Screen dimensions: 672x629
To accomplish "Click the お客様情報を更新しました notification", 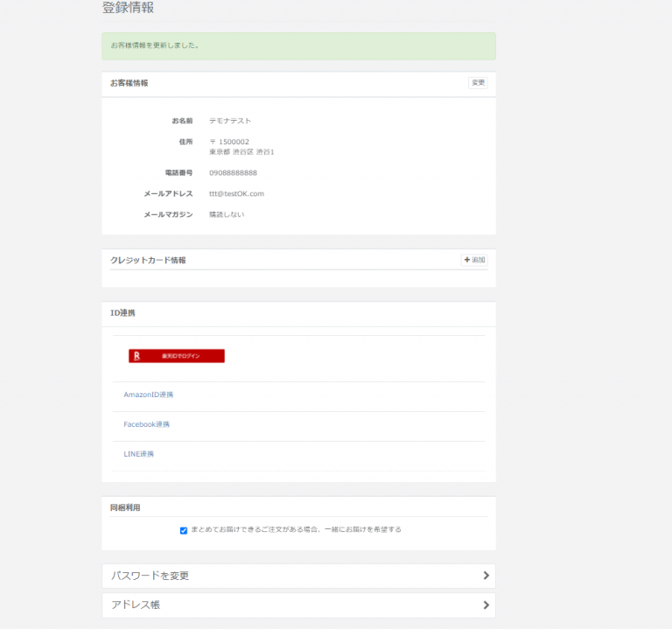I will (298, 45).
